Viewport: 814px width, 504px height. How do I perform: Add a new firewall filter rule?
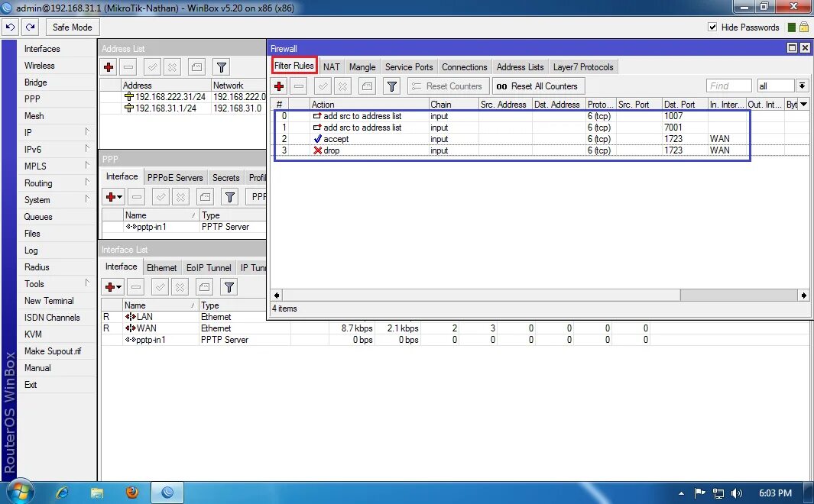pos(279,86)
